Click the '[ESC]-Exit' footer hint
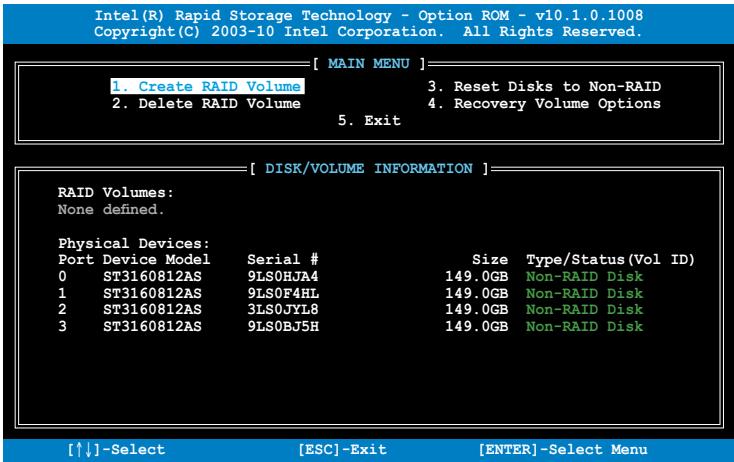 click(x=343, y=449)
